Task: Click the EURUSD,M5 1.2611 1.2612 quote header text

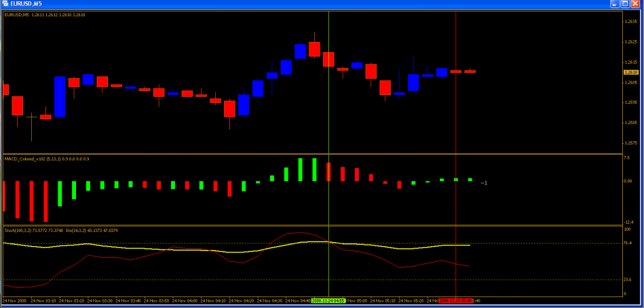Action: click(45, 15)
